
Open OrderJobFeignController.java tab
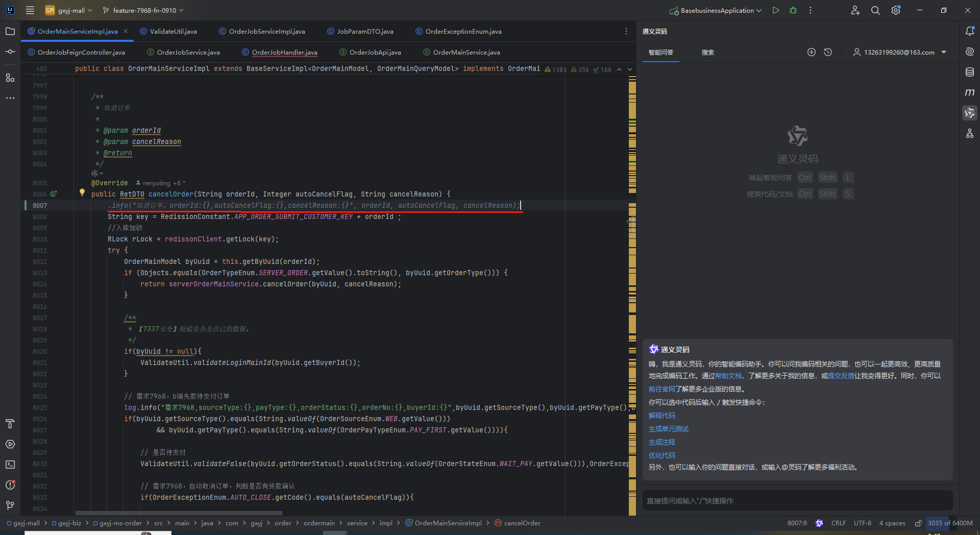[x=76, y=52]
